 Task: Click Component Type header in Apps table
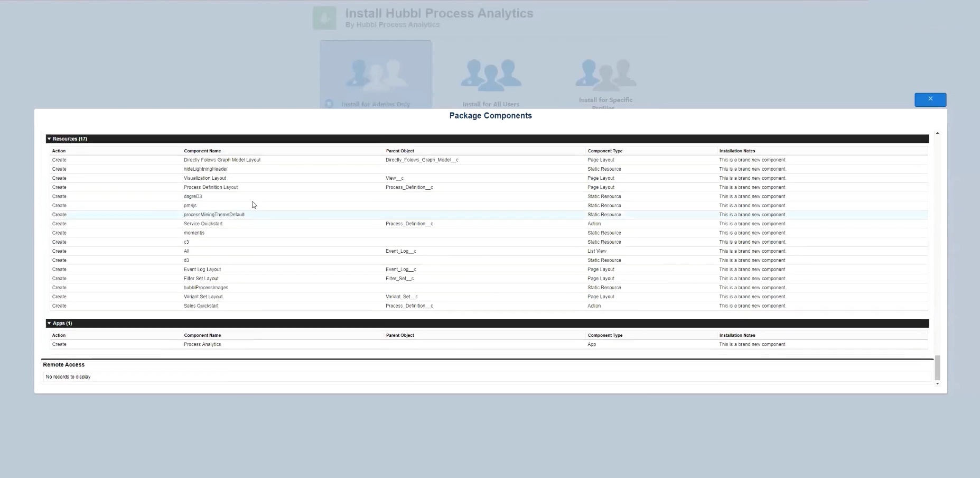click(x=605, y=335)
